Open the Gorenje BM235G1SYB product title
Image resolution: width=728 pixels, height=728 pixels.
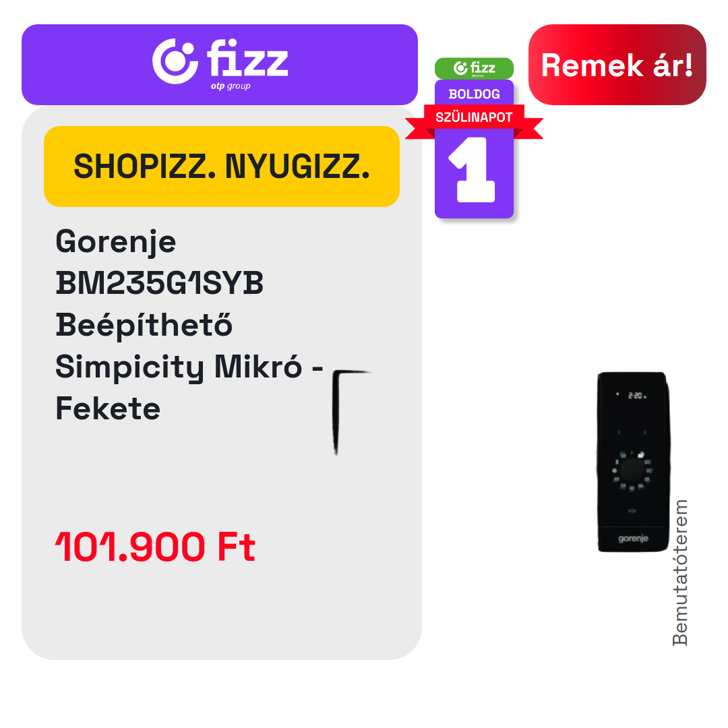189,325
